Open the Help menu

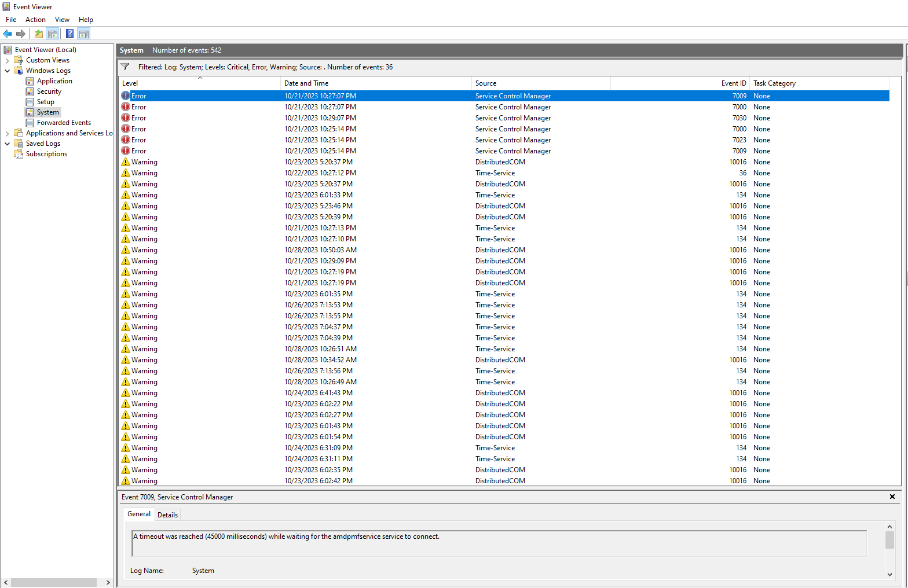click(x=86, y=20)
